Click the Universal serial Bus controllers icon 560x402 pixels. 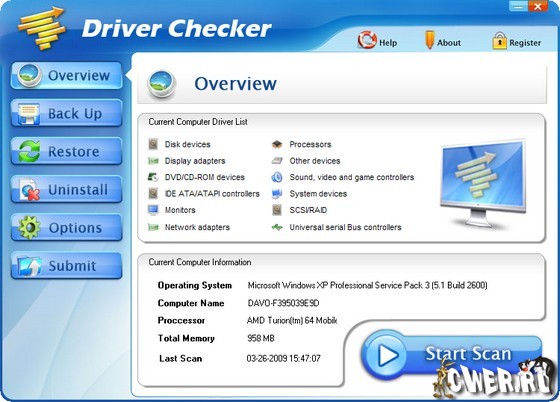[277, 227]
